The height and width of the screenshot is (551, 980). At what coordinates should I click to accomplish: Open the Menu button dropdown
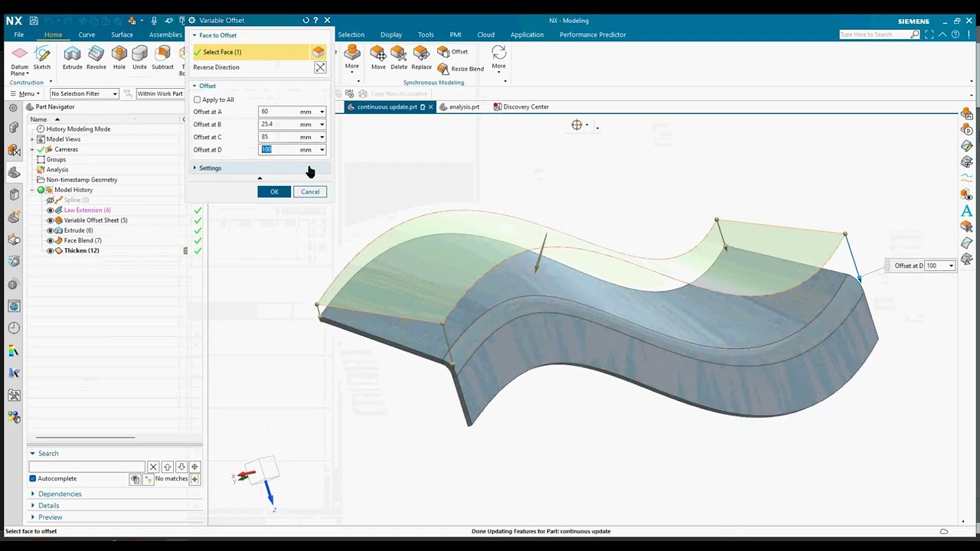tap(24, 93)
